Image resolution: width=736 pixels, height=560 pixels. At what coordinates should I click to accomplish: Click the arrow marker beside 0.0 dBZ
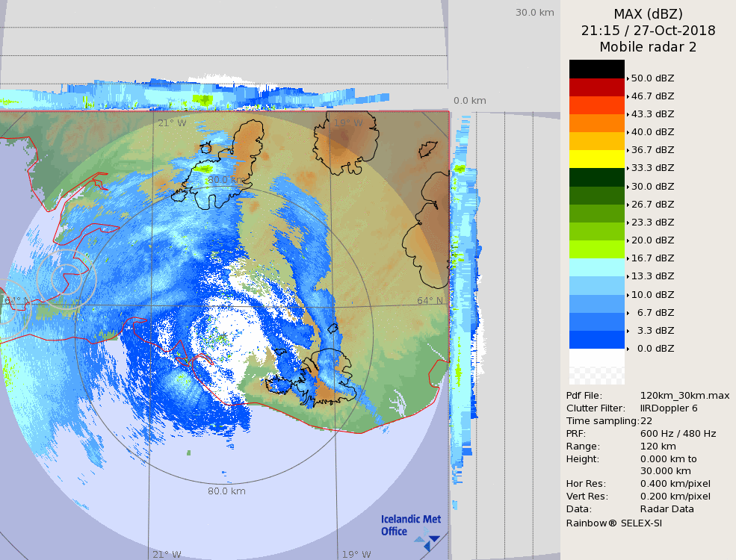628,349
